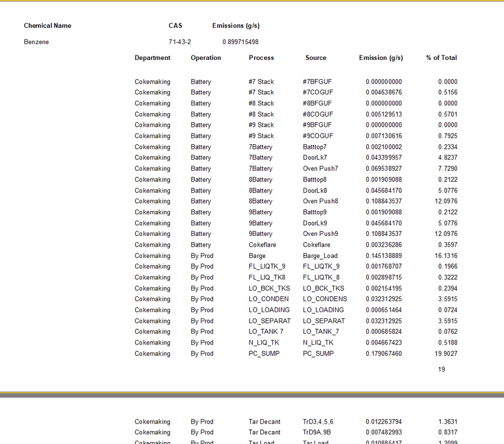
Task: Select the TrD3,4,5,6 source entry
Action: (x=318, y=421)
